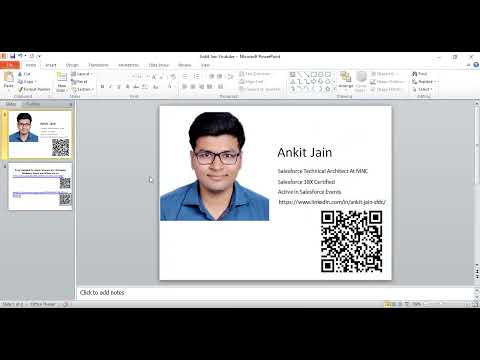Viewport: 480px width, 360px height.
Task: Open the Select dropdown in Editing
Action: pyautogui.click(x=422, y=89)
